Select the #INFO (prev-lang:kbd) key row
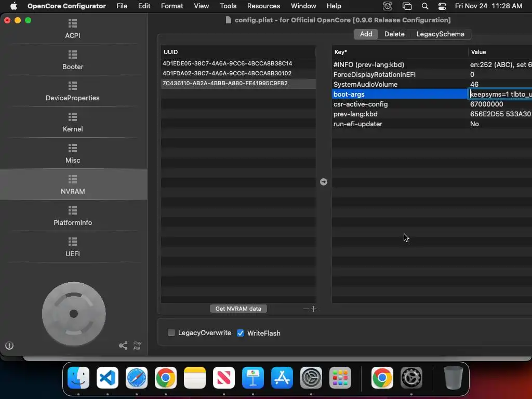 click(x=400, y=64)
